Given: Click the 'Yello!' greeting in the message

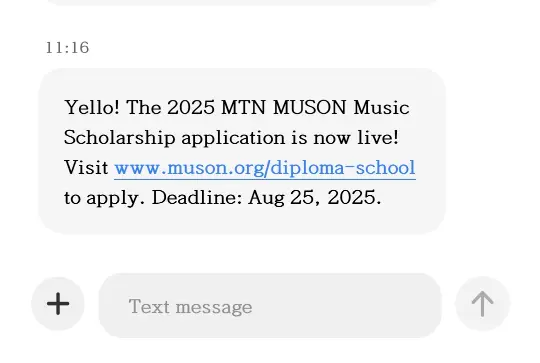Looking at the screenshot, I should coord(92,107).
